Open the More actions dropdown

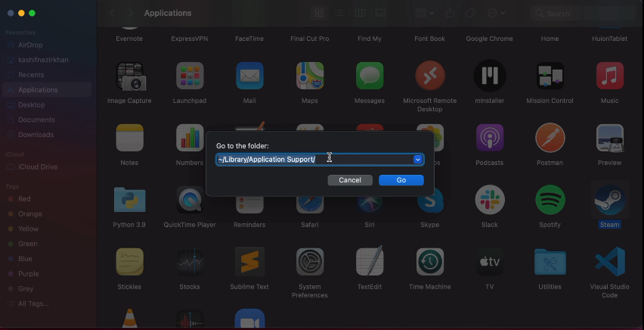pyautogui.click(x=496, y=13)
